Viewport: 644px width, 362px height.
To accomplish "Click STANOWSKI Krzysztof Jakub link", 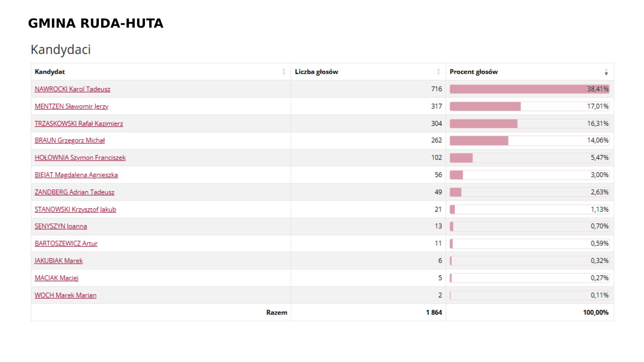I will 75,209.
